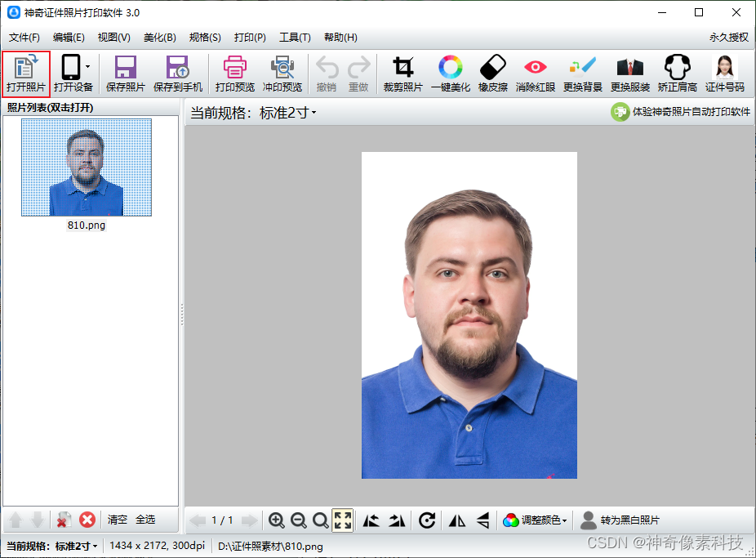Toggle the fit-to-window view button
Viewport: 756px width, 558px height.
pos(342,520)
